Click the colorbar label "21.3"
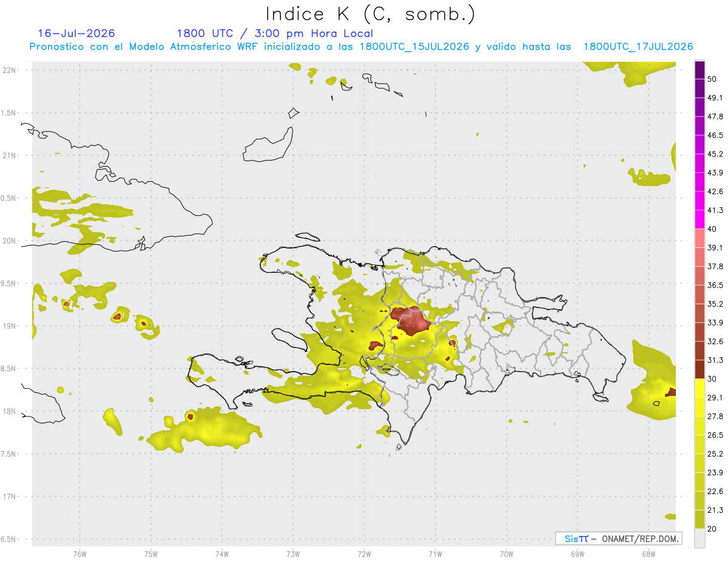Image resolution: width=728 pixels, height=562 pixels. click(715, 510)
